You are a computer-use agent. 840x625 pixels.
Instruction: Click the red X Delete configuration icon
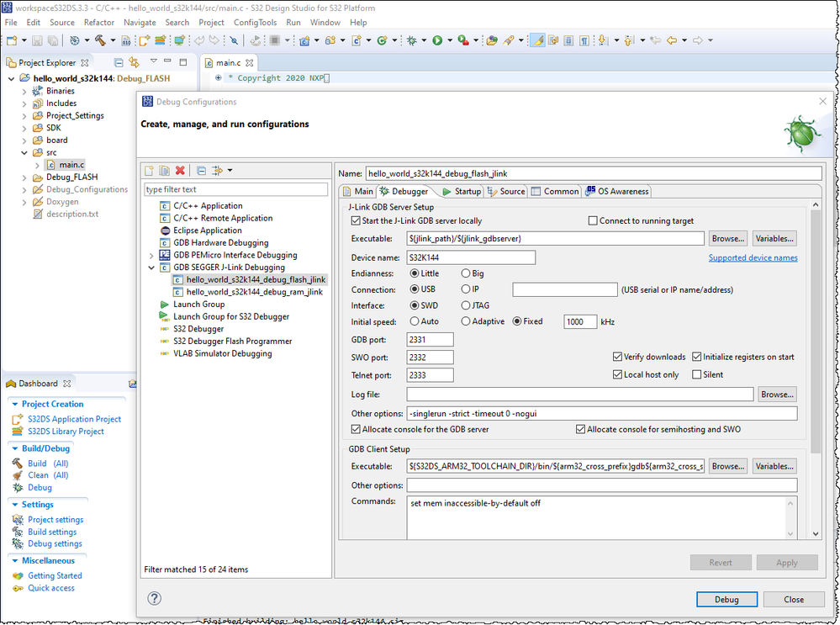(180, 171)
